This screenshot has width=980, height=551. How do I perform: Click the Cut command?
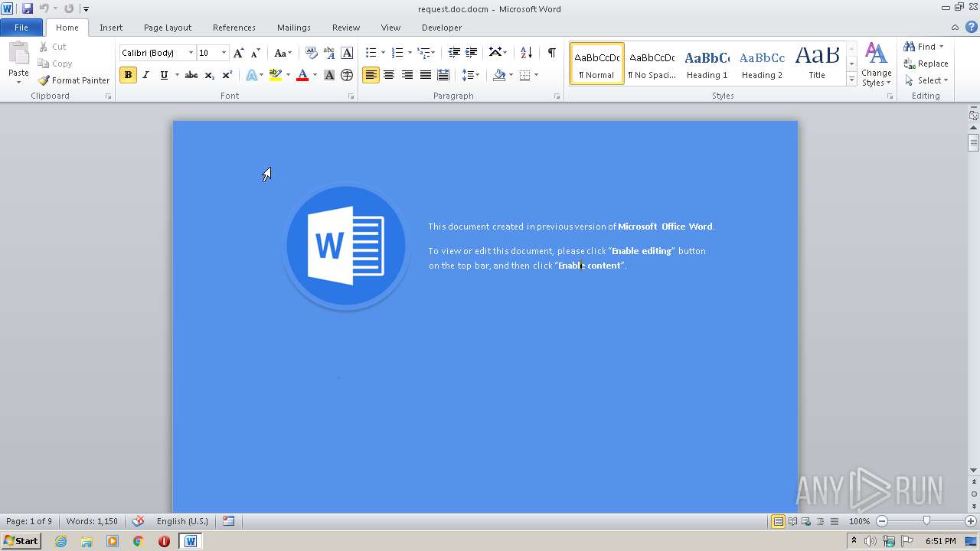click(x=53, y=47)
